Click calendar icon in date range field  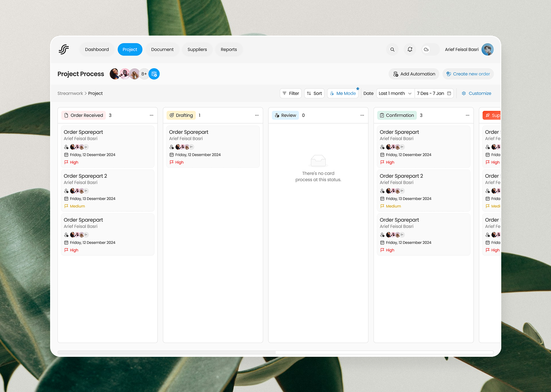449,93
